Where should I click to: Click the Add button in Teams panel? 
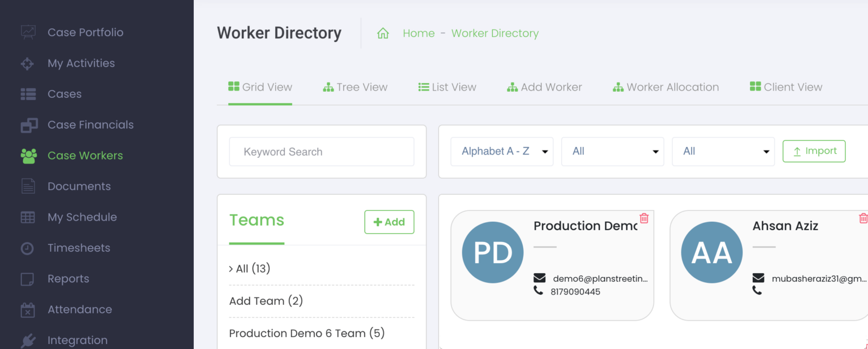pos(389,222)
